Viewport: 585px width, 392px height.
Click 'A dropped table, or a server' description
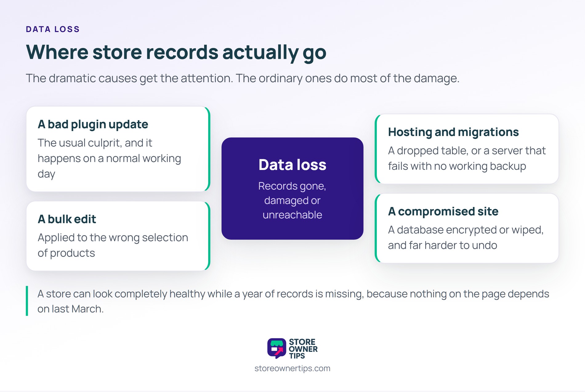pos(467,158)
